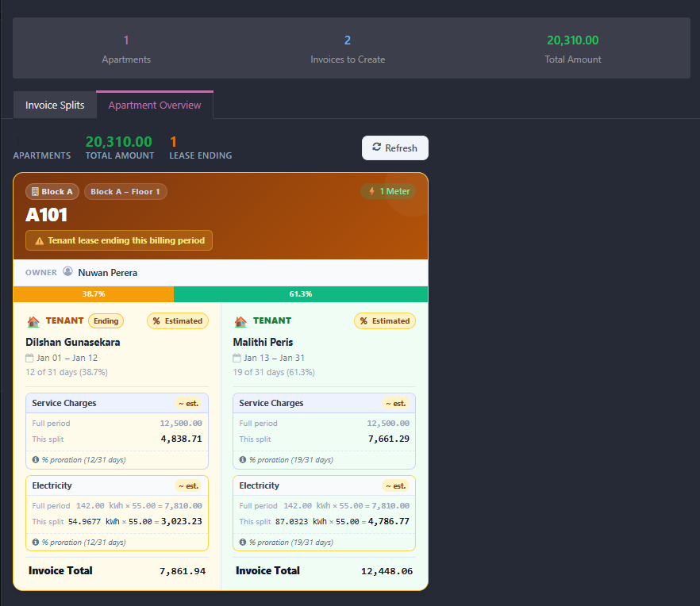Screen dimensions: 700x606
Task: Click the lightning bolt meter icon
Action: pos(371,191)
